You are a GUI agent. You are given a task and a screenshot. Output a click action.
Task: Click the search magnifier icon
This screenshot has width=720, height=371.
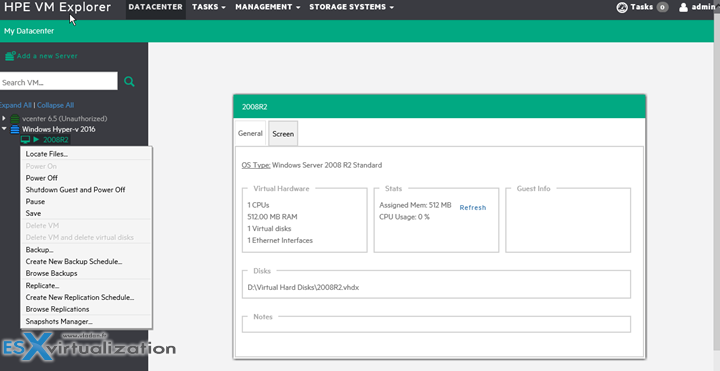point(129,82)
